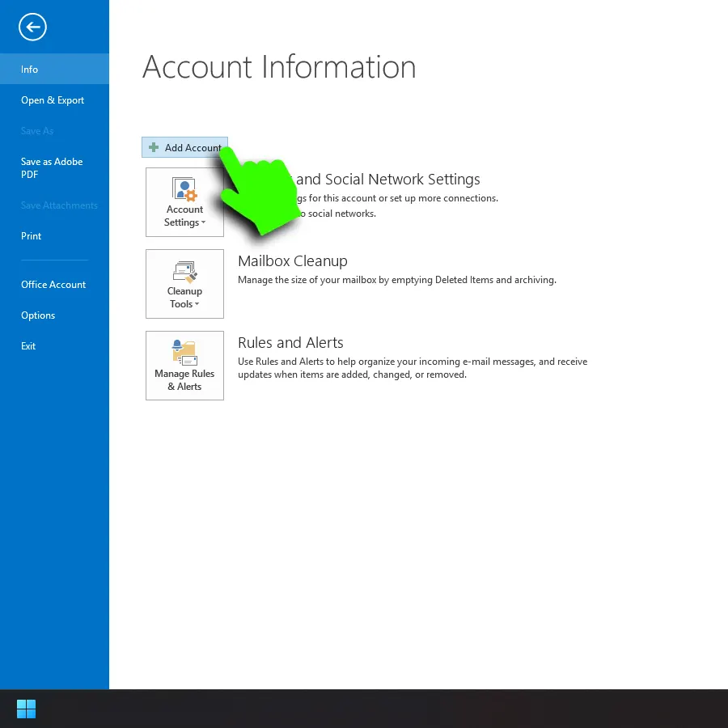Choose Save as Adobe PDF

52,167
